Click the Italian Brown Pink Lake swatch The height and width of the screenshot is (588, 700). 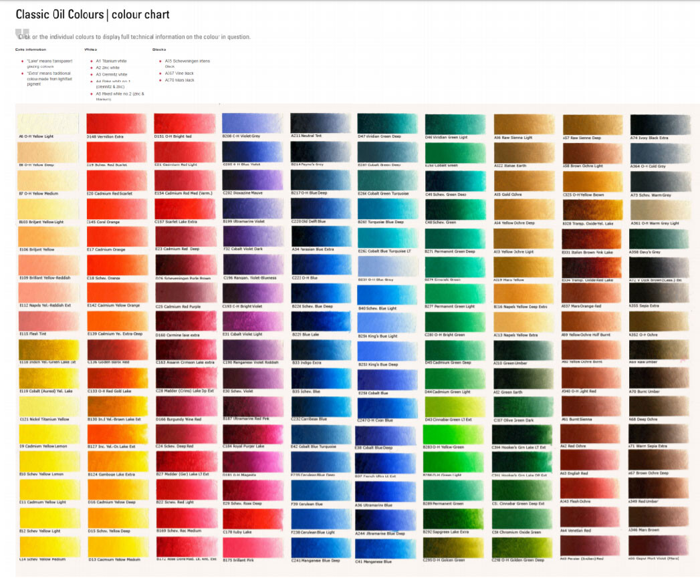click(591, 239)
